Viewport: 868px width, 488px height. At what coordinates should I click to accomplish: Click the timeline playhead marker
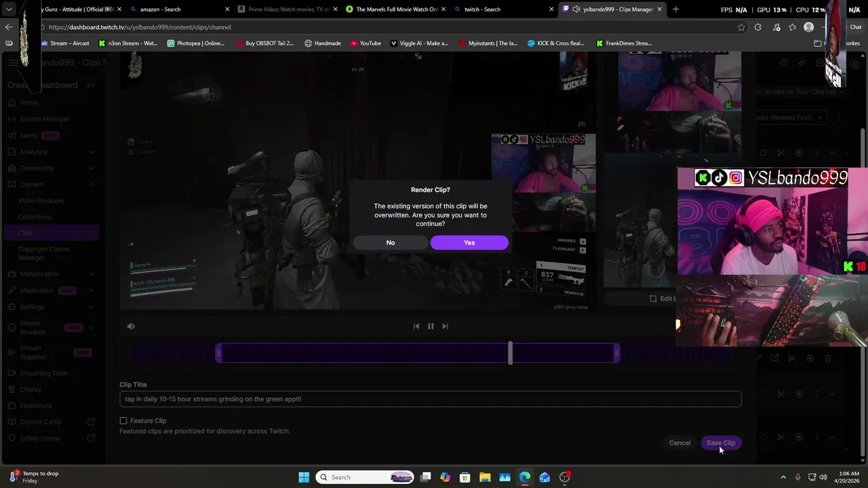510,352
